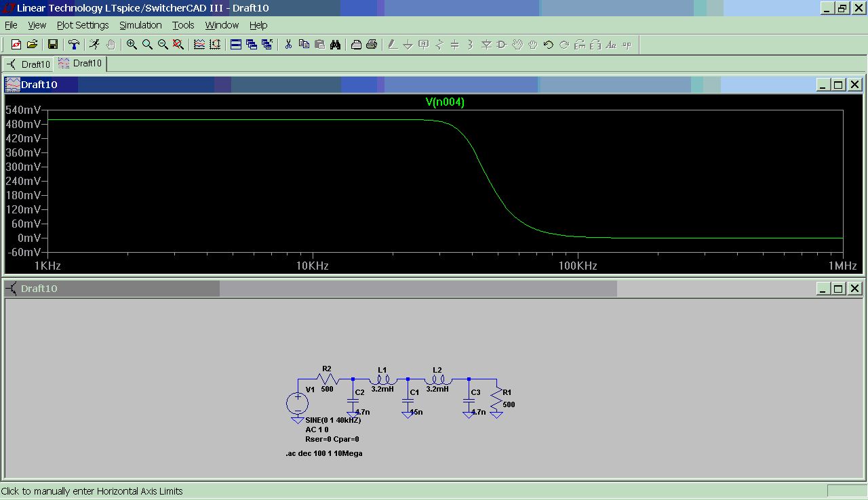Expand the Tools menu
This screenshot has height=500, width=868.
coord(183,25)
